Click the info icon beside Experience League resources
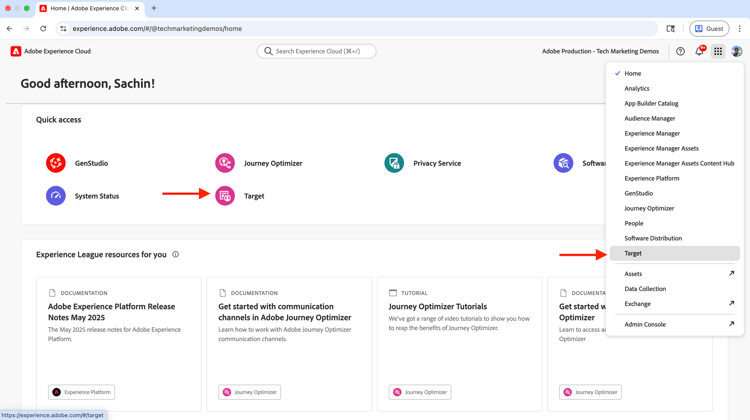This screenshot has height=420, width=750. [176, 254]
